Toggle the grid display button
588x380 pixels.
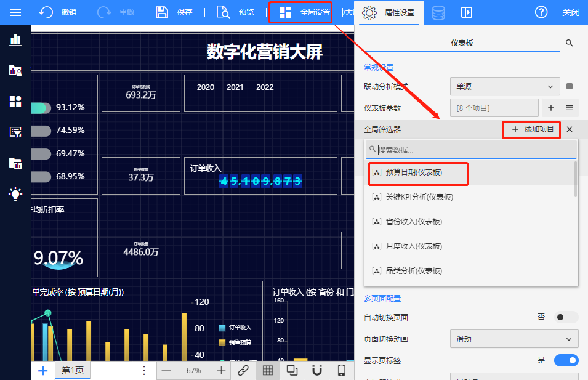(268, 370)
